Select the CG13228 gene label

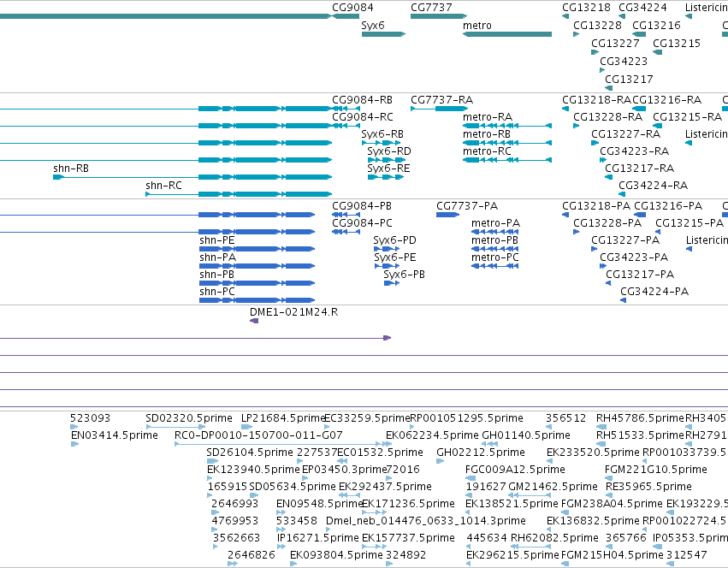[597, 26]
